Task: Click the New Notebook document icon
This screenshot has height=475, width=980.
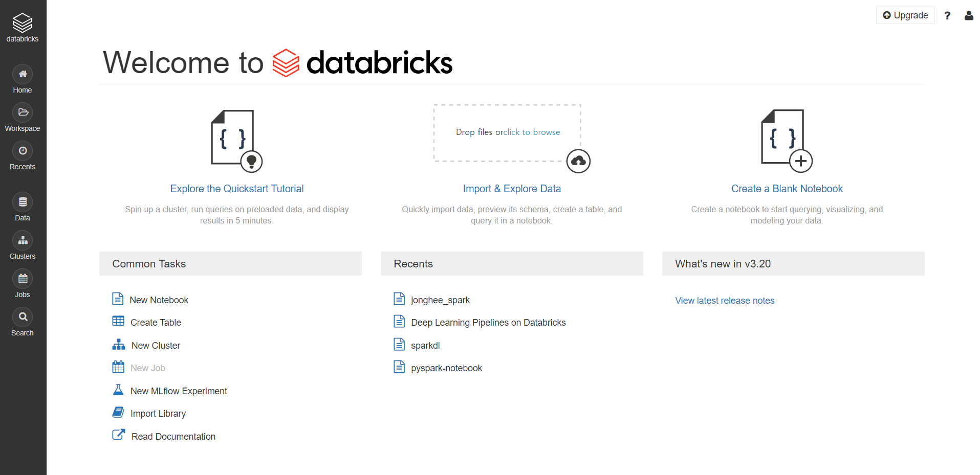Action: point(118,299)
